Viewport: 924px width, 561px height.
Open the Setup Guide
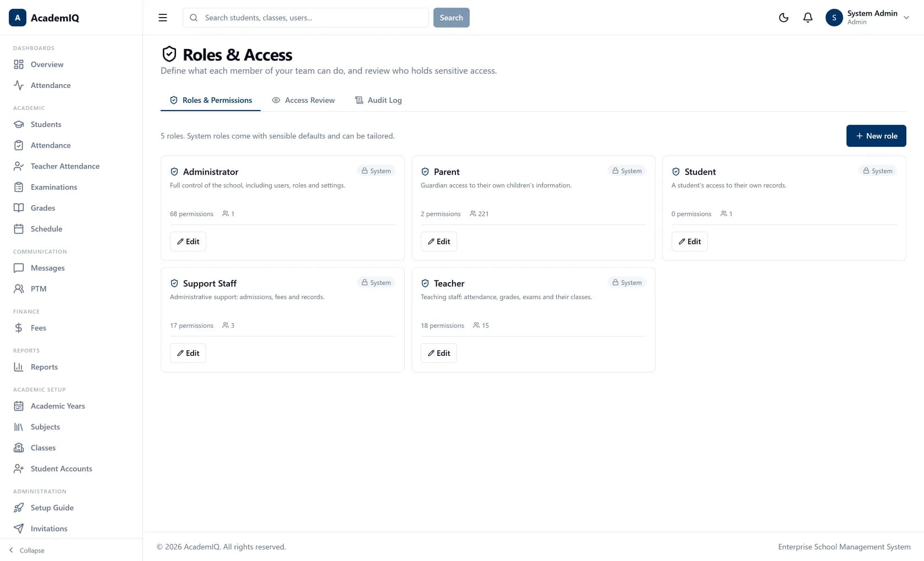coord(71,508)
